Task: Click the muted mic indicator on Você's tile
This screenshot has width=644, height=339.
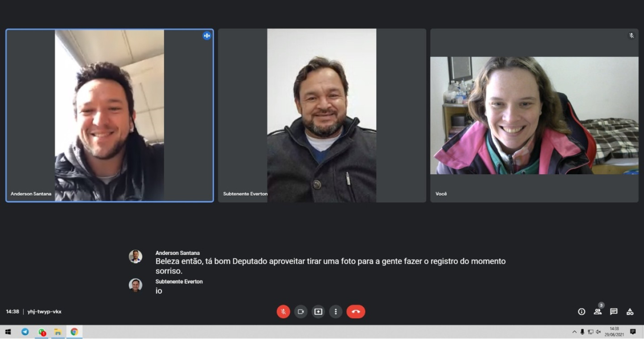Action: [631, 35]
